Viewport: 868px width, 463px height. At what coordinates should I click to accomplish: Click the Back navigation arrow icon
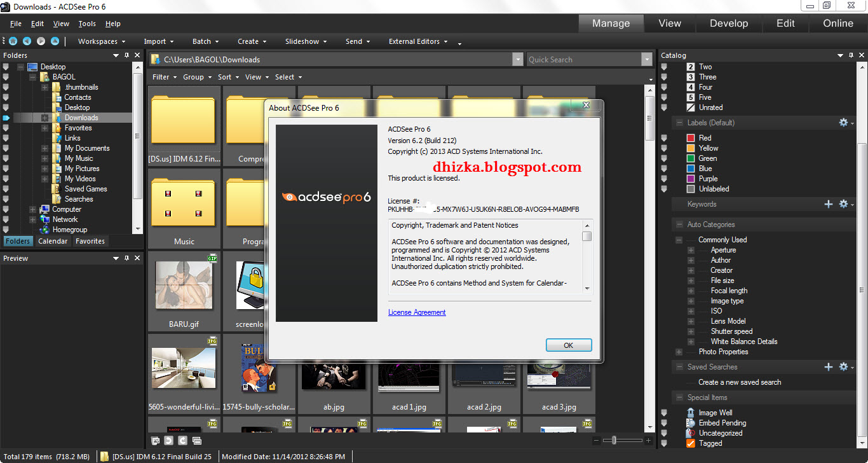click(x=27, y=41)
